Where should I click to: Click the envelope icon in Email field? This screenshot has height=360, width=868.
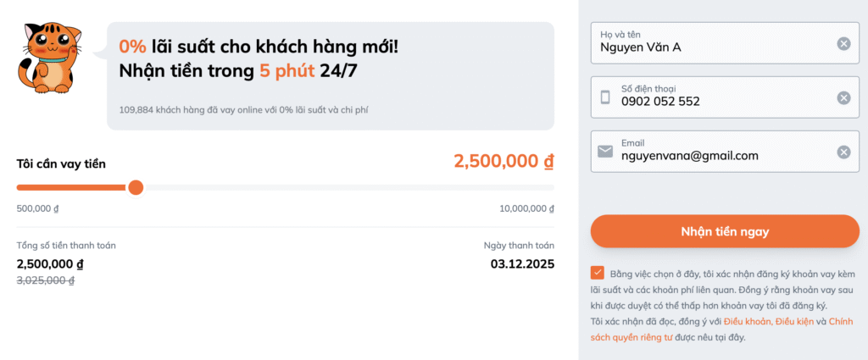point(605,152)
